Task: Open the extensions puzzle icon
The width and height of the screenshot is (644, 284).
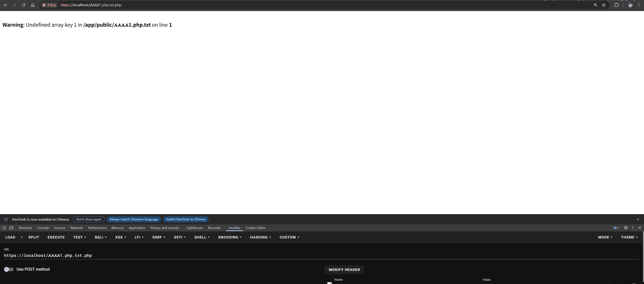Action: coord(616,5)
